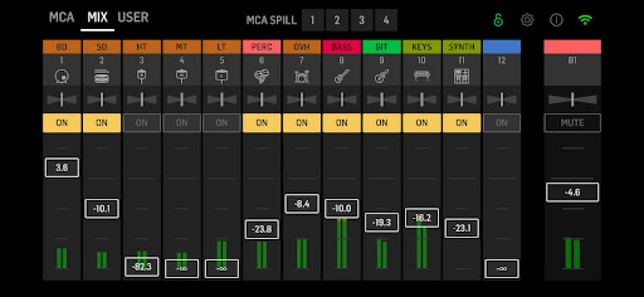Enable the greyed ON button on channel 3
Image resolution: width=644 pixels, height=297 pixels.
(142, 123)
